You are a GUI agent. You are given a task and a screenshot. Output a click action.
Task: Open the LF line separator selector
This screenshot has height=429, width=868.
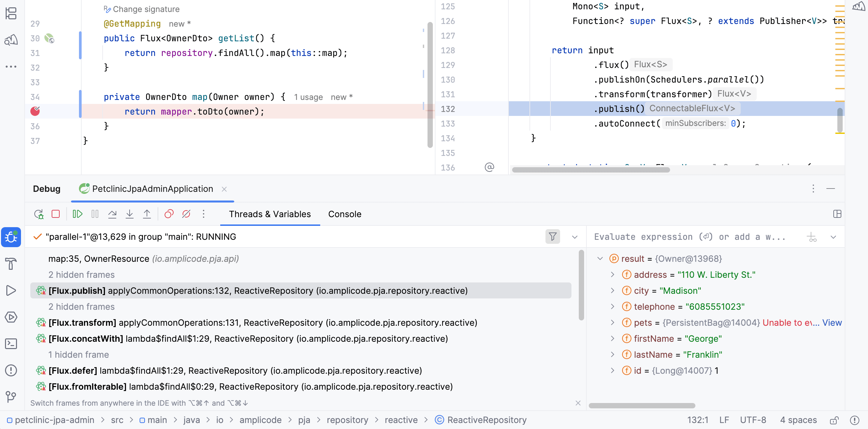(x=724, y=420)
